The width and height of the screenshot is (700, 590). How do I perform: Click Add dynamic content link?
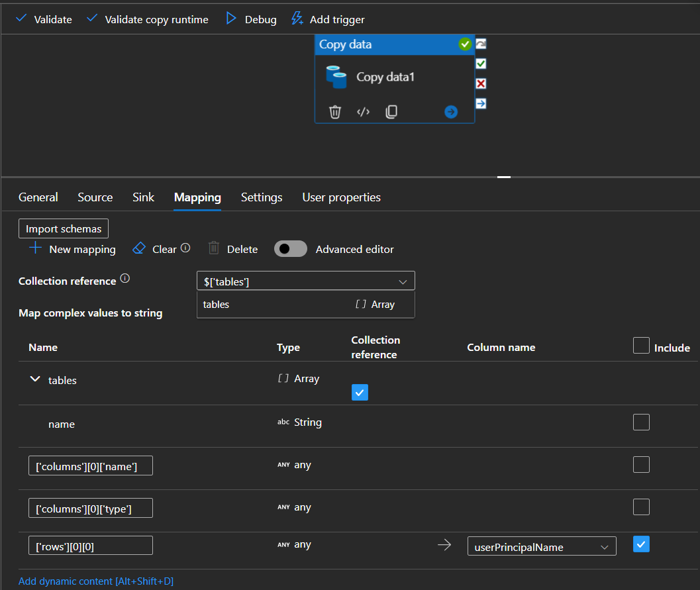coord(96,581)
